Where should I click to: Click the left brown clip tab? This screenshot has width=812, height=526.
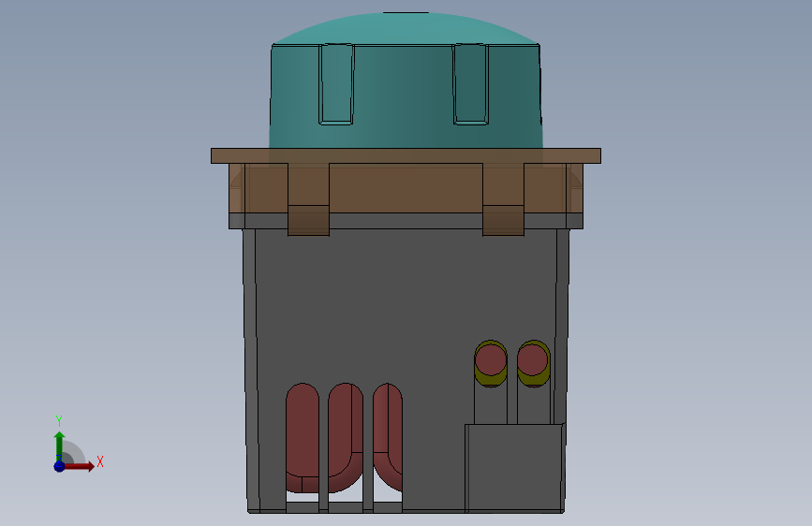coord(308,199)
